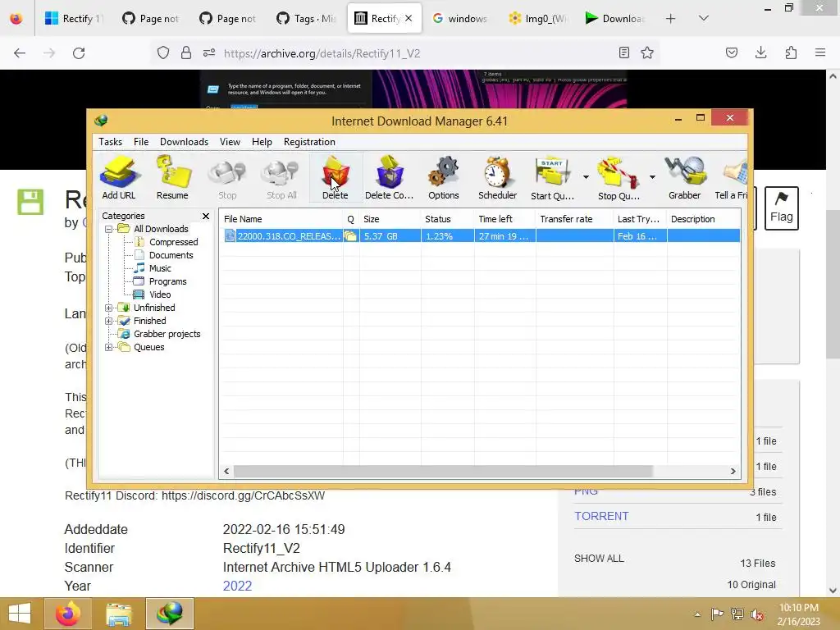Open the Firefox downloads panel icon
Viewport: 840px width, 630px height.
pos(760,52)
